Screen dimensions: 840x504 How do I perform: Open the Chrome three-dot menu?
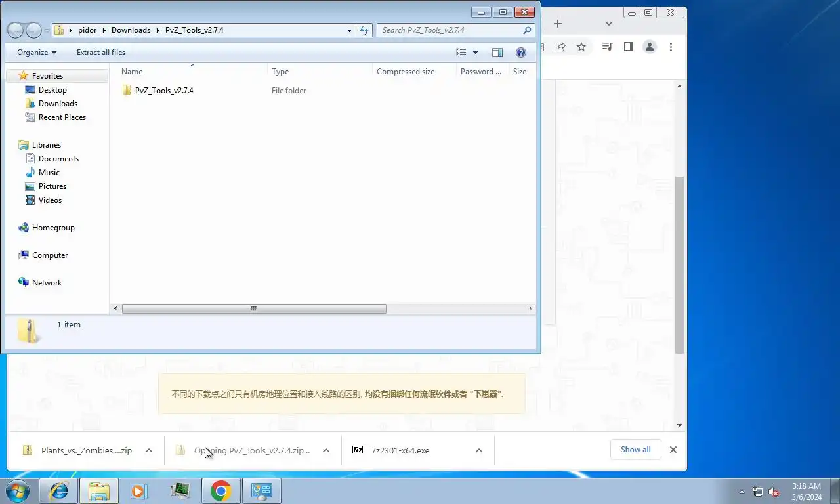(671, 47)
